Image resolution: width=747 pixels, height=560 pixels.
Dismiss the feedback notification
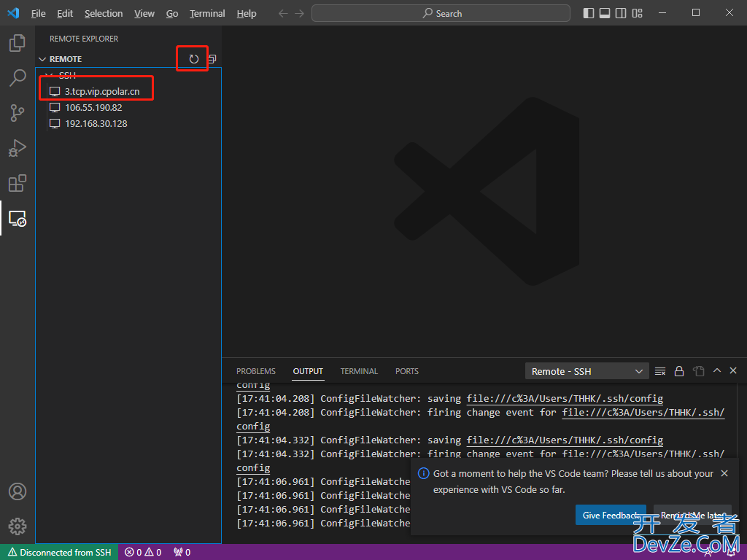pyautogui.click(x=724, y=473)
